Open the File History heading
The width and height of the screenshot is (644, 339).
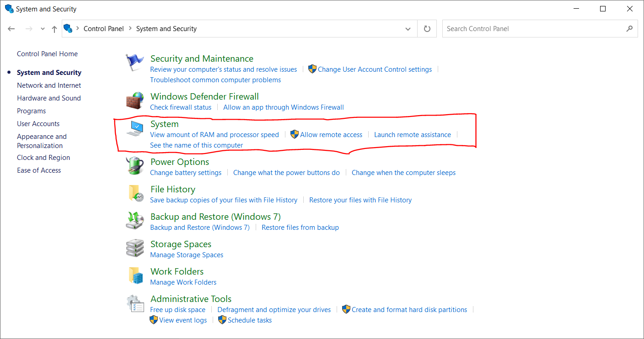[173, 189]
